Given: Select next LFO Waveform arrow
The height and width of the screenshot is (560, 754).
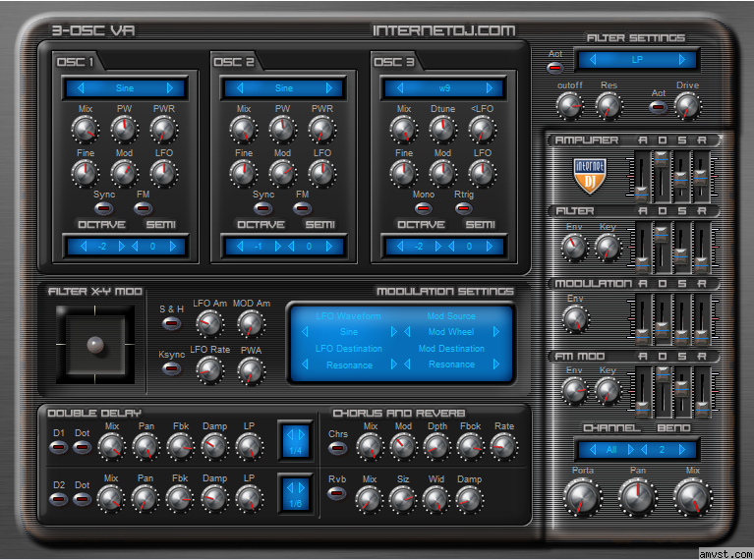Looking at the screenshot, I should tap(394, 332).
